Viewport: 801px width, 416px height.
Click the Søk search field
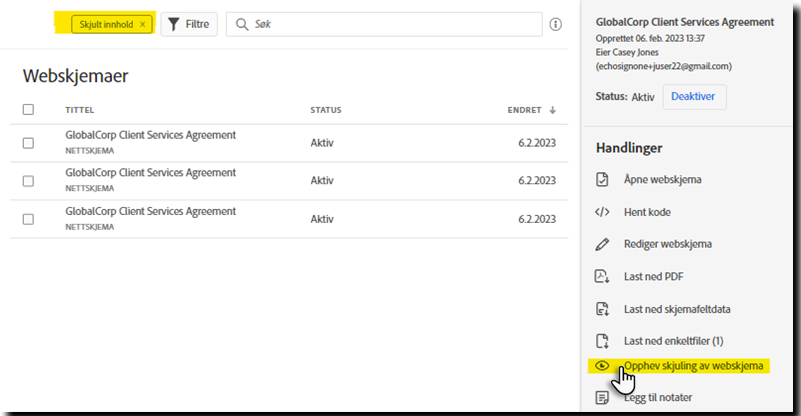tap(384, 24)
